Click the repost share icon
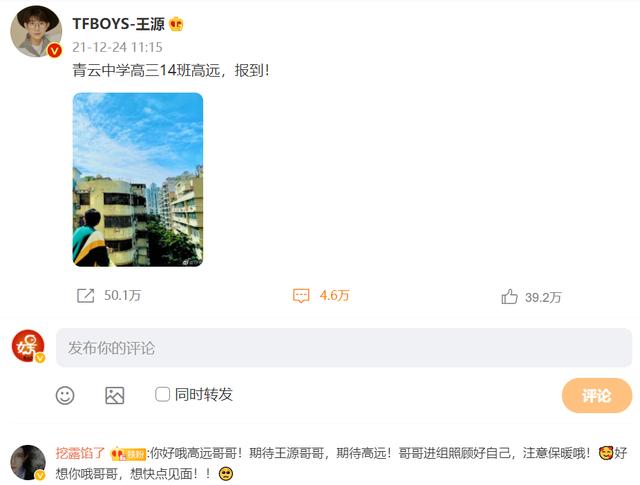 point(86,296)
